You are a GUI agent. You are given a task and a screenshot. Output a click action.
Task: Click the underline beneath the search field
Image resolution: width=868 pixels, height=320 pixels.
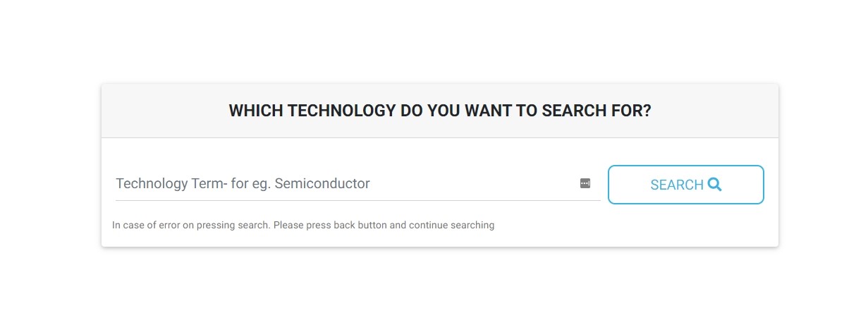358,200
